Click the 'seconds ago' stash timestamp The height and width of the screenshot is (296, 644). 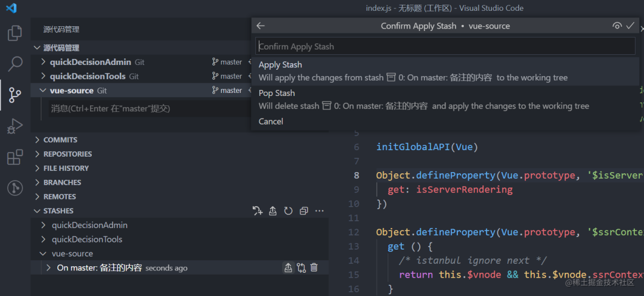[x=166, y=268]
